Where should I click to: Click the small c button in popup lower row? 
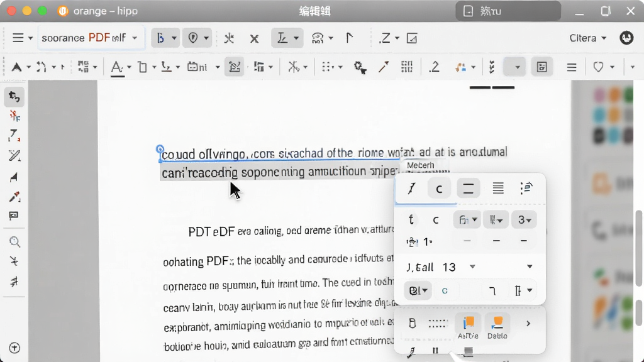pyautogui.click(x=445, y=291)
